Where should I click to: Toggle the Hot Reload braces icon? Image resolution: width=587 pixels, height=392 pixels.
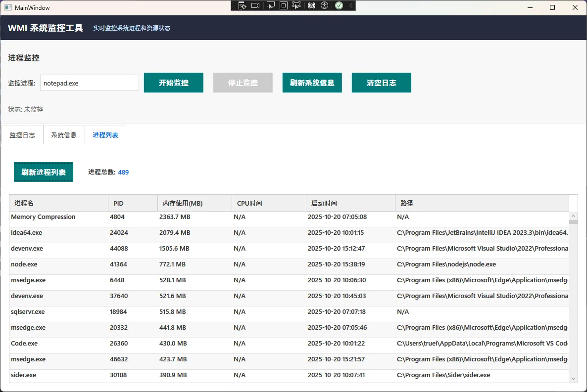[311, 6]
